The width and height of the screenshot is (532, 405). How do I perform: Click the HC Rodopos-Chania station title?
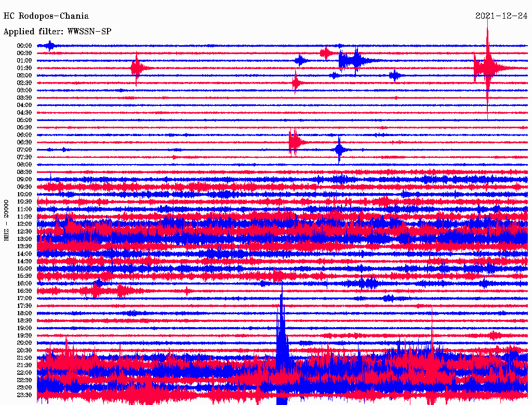46,17
